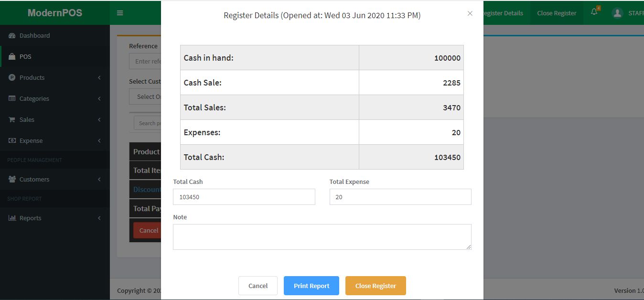This screenshot has height=300, width=644.
Task: Expand the Reports submenu chevron
Action: [x=99, y=218]
